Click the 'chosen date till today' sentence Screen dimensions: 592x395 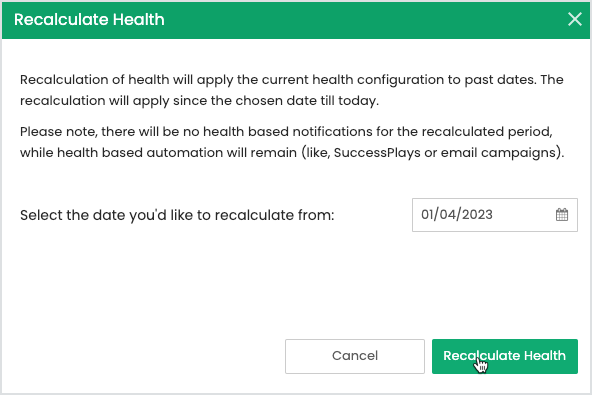(199, 101)
